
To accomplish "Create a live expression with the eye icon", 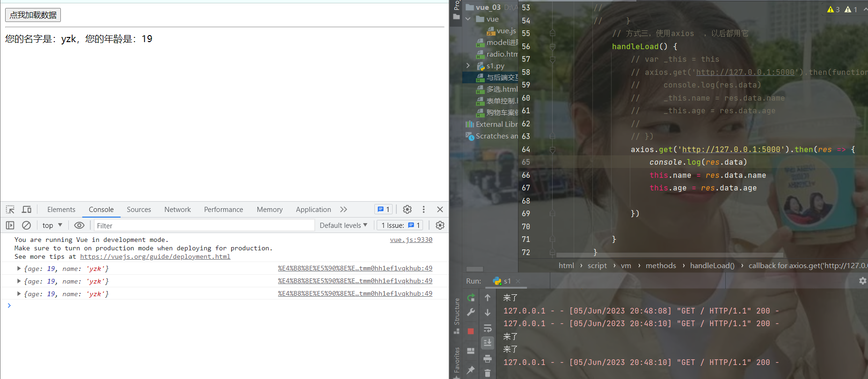I will pos(80,226).
